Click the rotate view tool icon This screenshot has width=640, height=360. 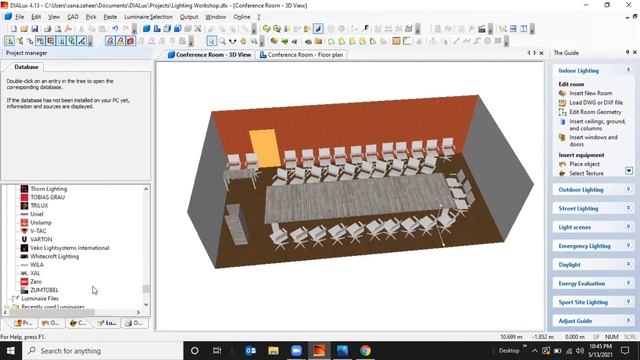pyautogui.click(x=233, y=41)
